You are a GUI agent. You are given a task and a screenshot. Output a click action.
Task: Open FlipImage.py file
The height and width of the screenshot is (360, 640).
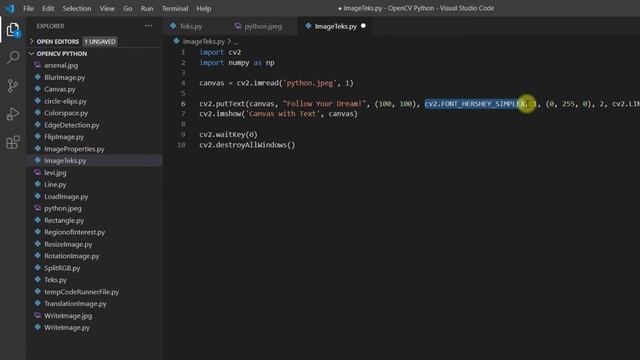64,137
